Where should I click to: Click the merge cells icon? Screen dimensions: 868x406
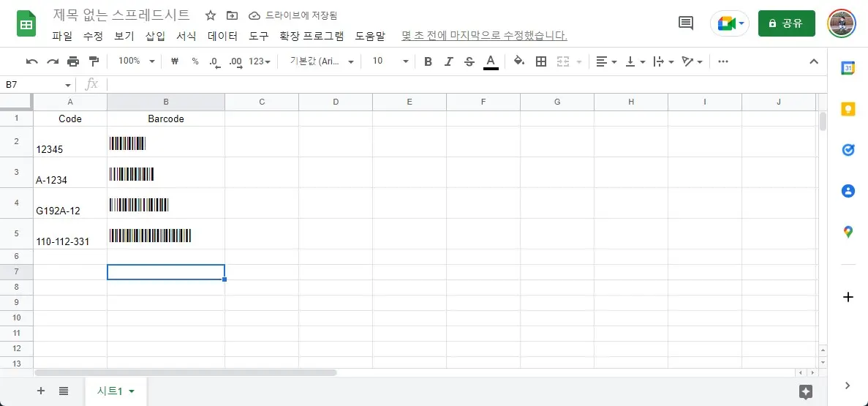pyautogui.click(x=563, y=61)
